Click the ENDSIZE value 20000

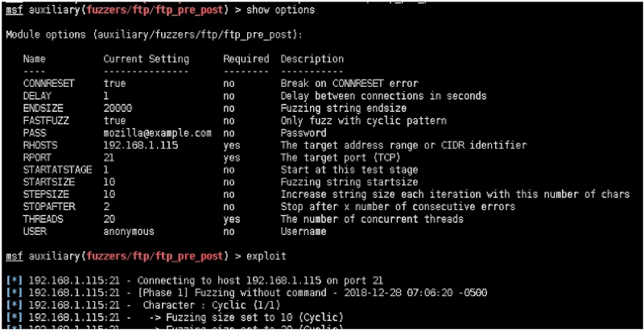coord(118,108)
